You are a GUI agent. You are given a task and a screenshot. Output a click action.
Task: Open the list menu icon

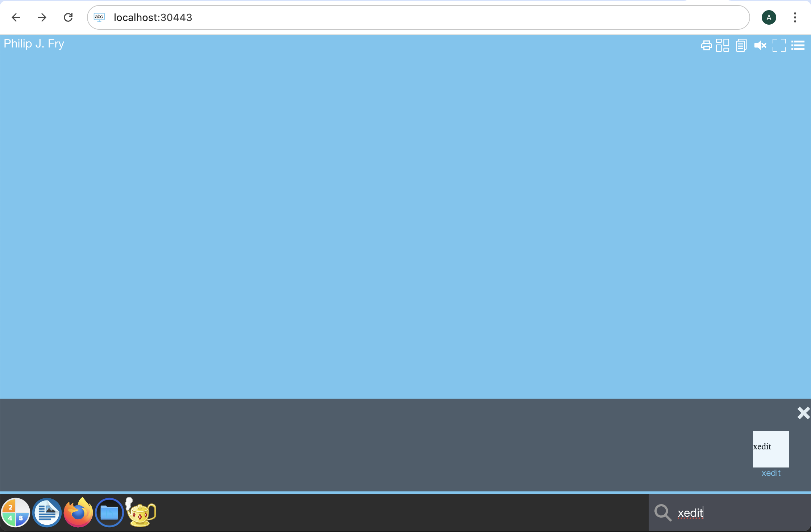[798, 46]
